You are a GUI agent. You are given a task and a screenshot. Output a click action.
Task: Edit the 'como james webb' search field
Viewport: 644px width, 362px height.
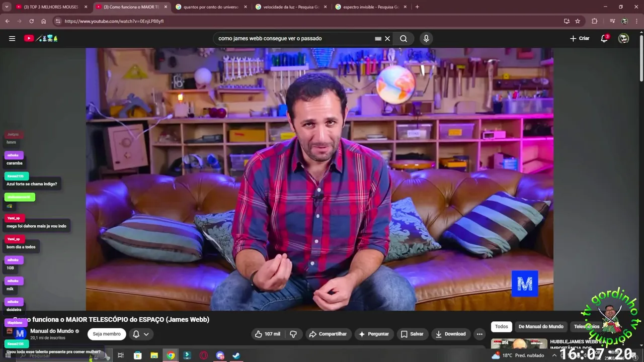[x=294, y=38]
